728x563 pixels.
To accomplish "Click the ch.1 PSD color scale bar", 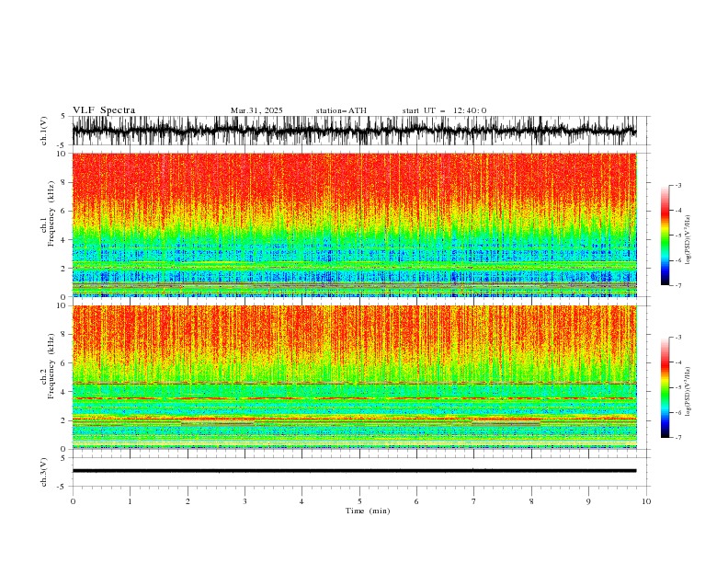I will (x=665, y=236).
